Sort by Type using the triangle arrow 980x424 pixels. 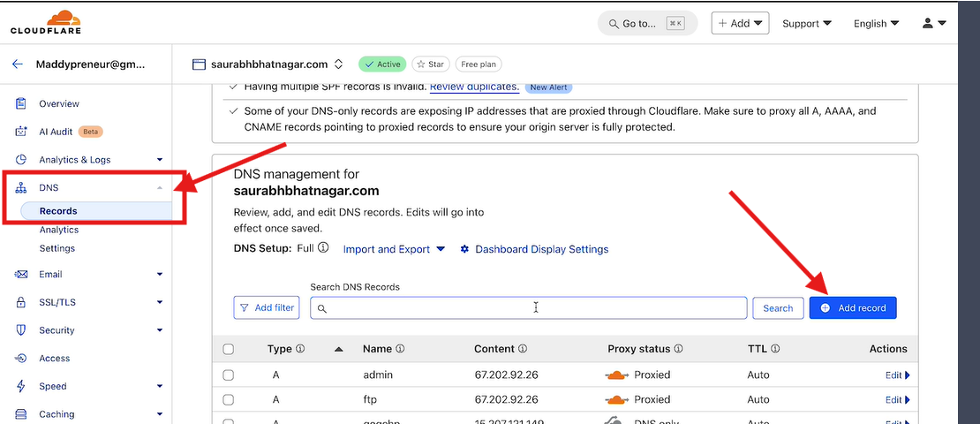coord(339,349)
